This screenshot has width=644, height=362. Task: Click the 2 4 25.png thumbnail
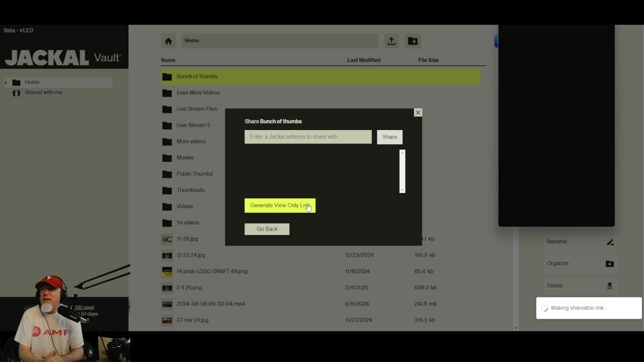click(167, 288)
